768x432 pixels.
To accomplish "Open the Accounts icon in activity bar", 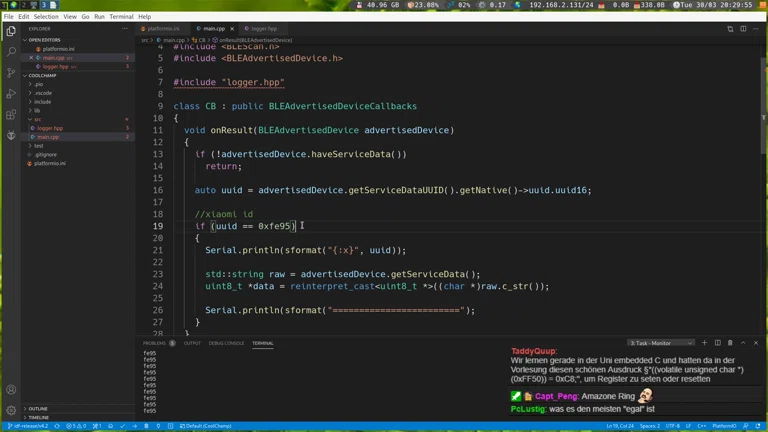I will 11,390.
